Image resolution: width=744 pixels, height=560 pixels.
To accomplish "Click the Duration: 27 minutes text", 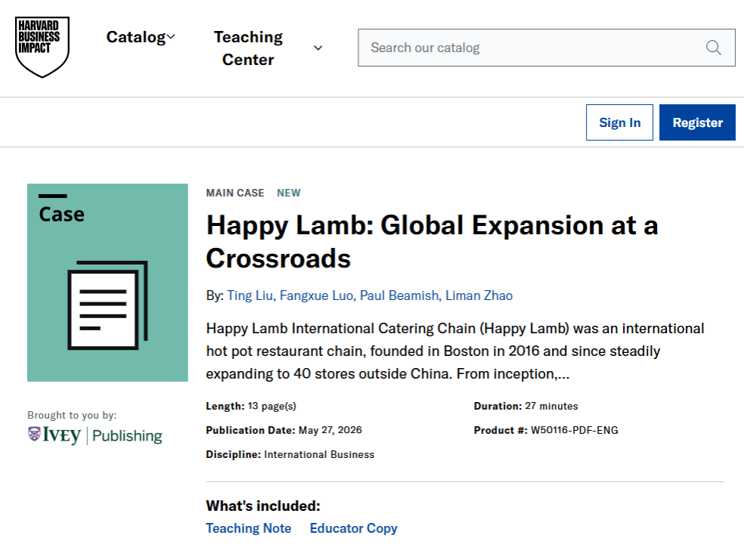I will [525, 406].
